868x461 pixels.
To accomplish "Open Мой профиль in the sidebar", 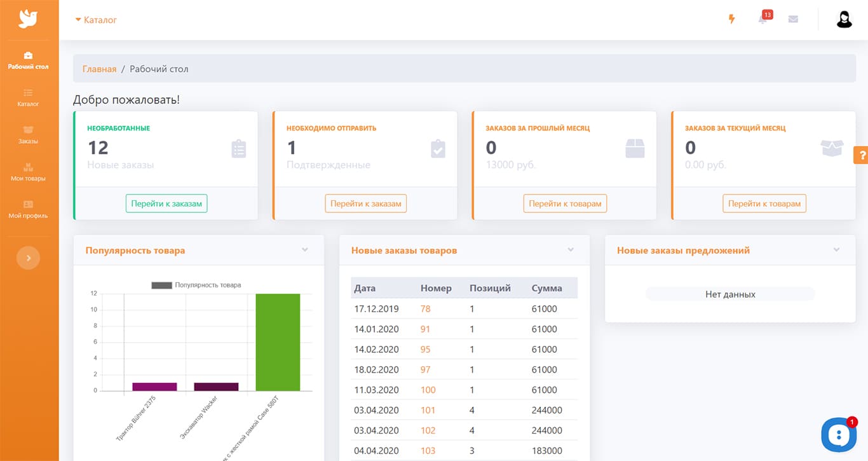I will point(28,209).
